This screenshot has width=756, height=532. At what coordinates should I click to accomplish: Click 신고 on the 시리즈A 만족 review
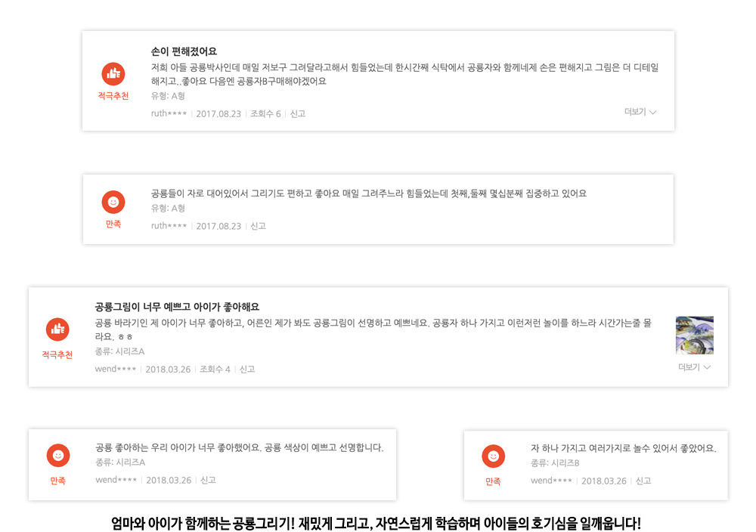pos(208,480)
